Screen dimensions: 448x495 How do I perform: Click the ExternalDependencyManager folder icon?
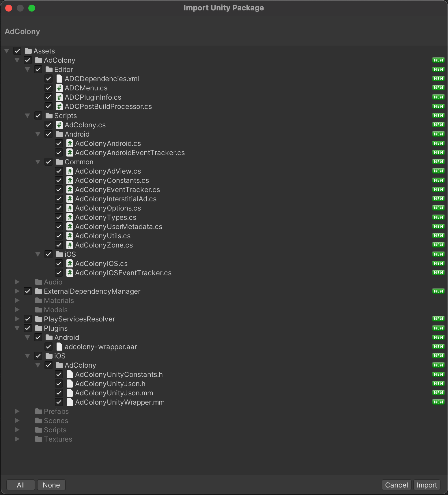point(39,291)
